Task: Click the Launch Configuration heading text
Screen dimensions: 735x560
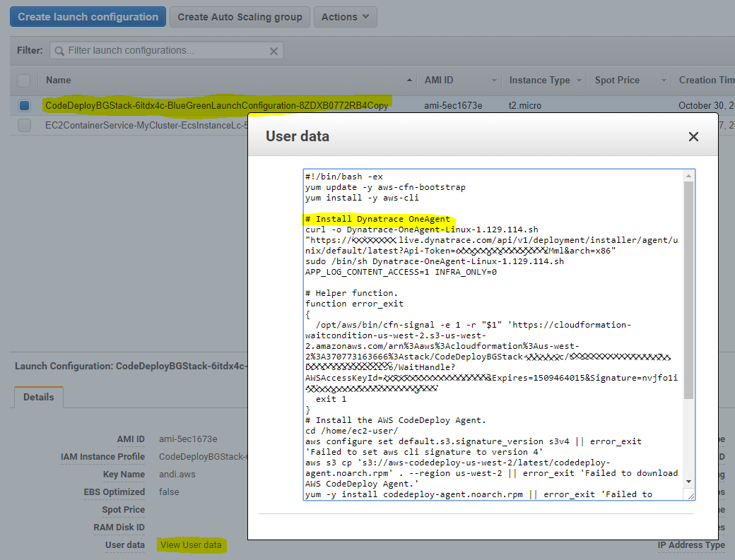Action: (x=130, y=366)
